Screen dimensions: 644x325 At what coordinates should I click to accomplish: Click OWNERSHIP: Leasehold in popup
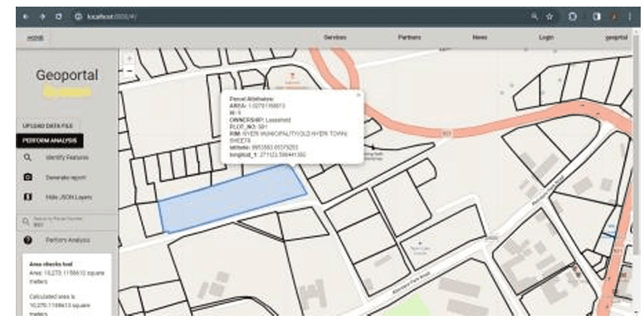260,120
